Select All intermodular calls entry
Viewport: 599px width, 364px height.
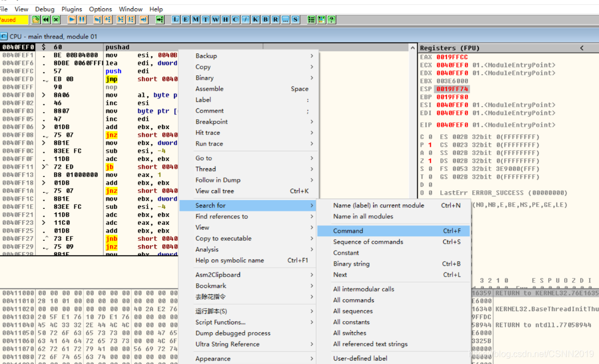394,289
